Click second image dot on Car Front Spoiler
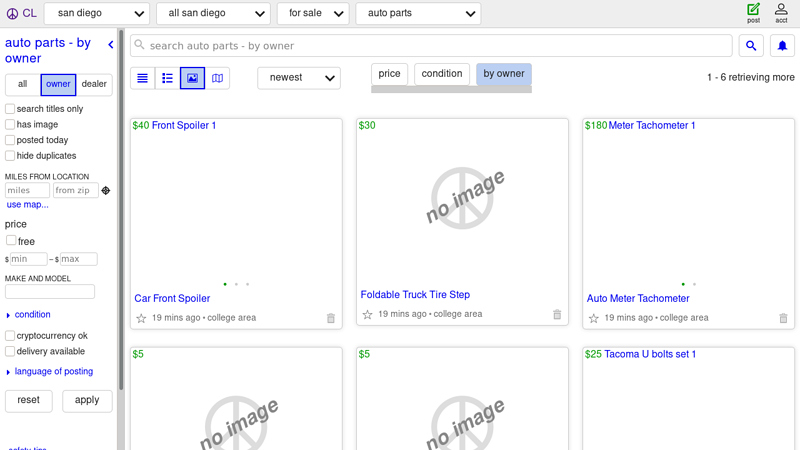800x450 pixels. click(236, 284)
